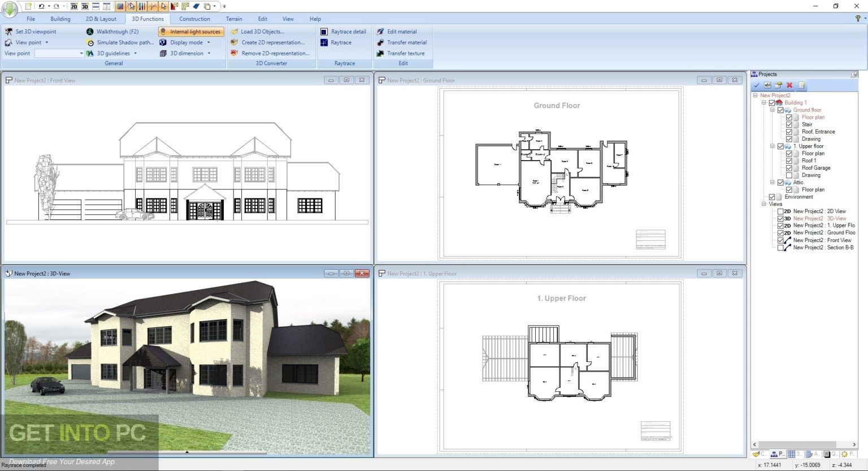Switch to the 2D & Layout tab
Screen dimensions: 868x471
[101, 19]
